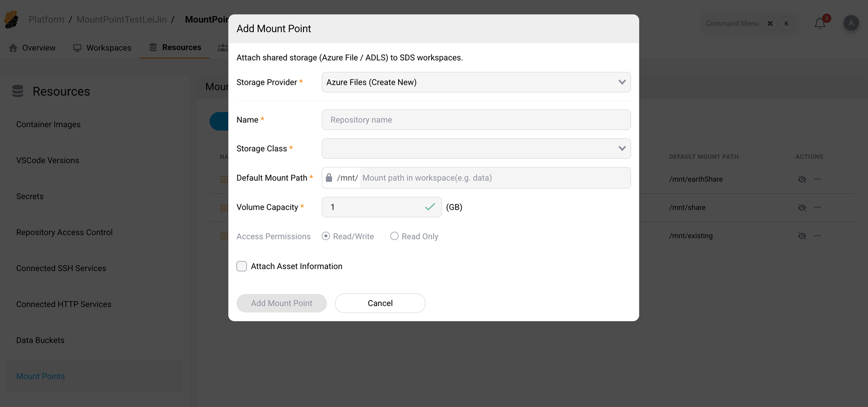Open more actions for /mnt/share row
Screen dimensions: 868x407
coord(817,207)
